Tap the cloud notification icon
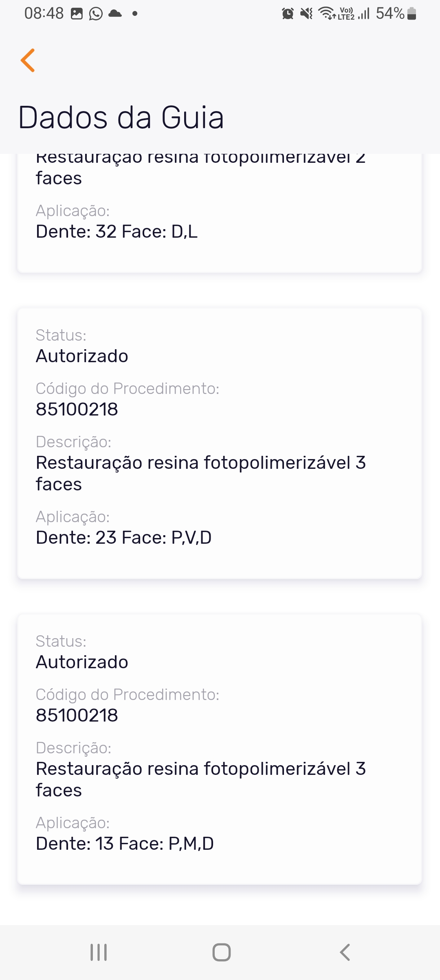Viewport: 440px width, 980px height. point(115,14)
